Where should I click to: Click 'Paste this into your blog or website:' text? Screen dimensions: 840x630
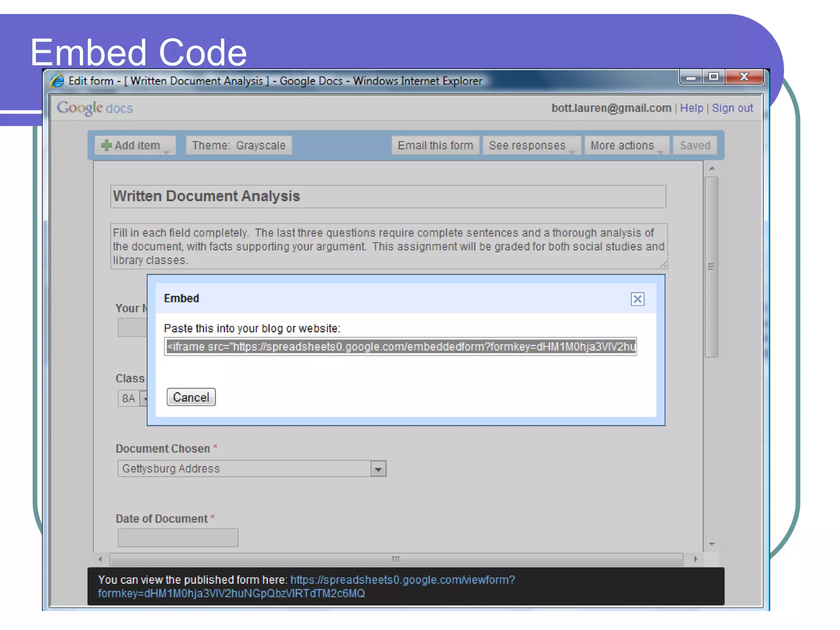pyautogui.click(x=252, y=329)
